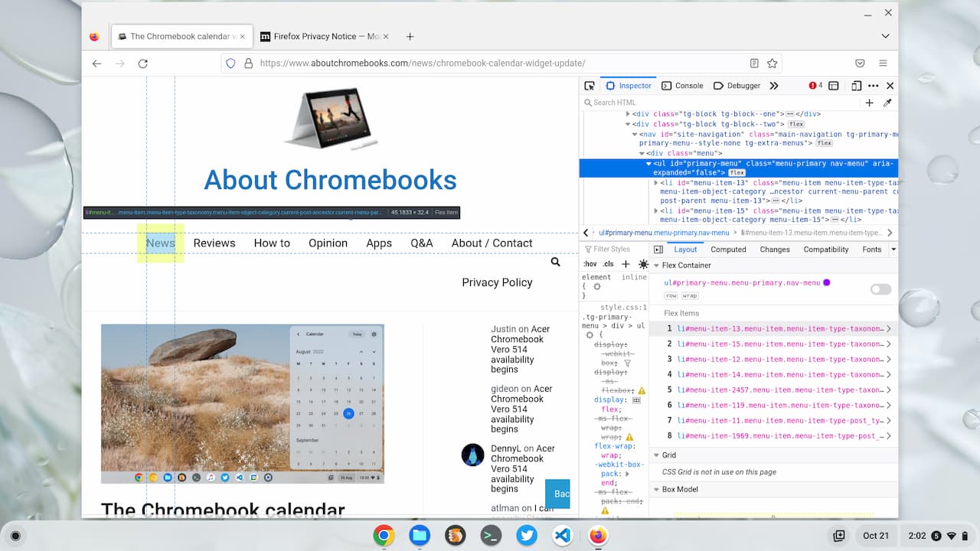
Task: Toggle the :hov pseudo-class panel
Action: point(590,264)
